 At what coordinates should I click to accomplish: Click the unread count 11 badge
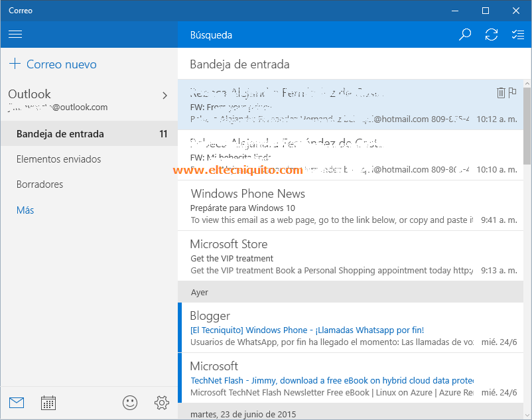point(163,134)
